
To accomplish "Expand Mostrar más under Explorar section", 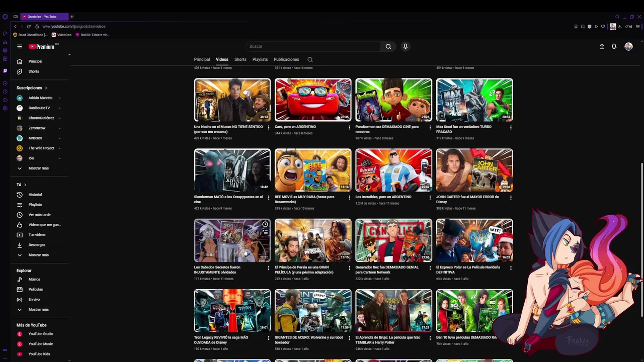I will pos(39,310).
